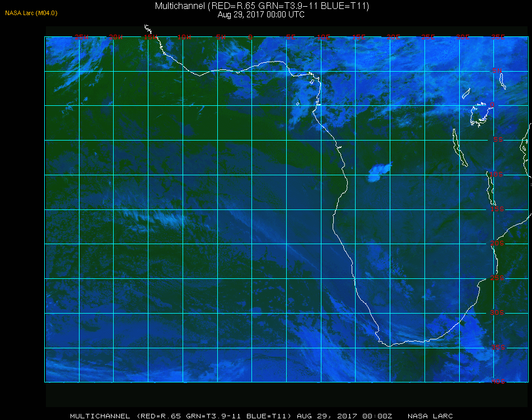The height and width of the screenshot is (420, 532).
Task: Click the Lake Victoria outline near the equator
Action: point(481,115)
